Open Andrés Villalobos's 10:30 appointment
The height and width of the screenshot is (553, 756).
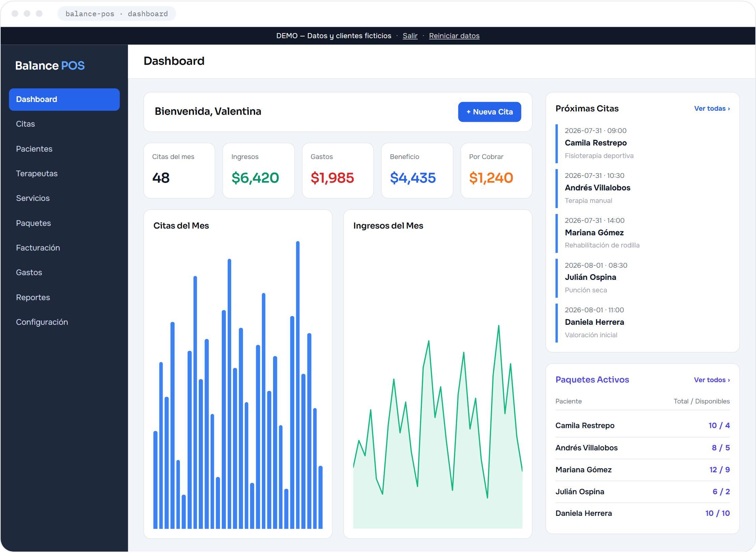pyautogui.click(x=642, y=188)
